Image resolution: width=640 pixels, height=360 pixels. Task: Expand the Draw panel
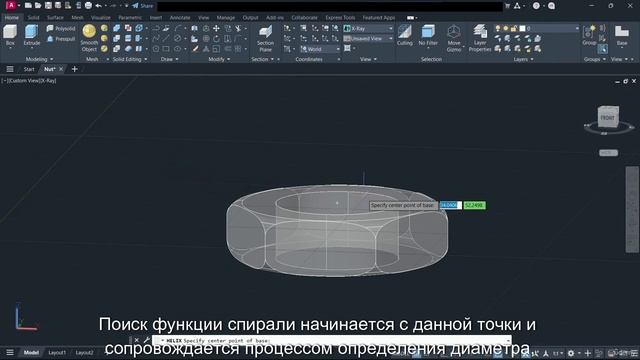169,59
